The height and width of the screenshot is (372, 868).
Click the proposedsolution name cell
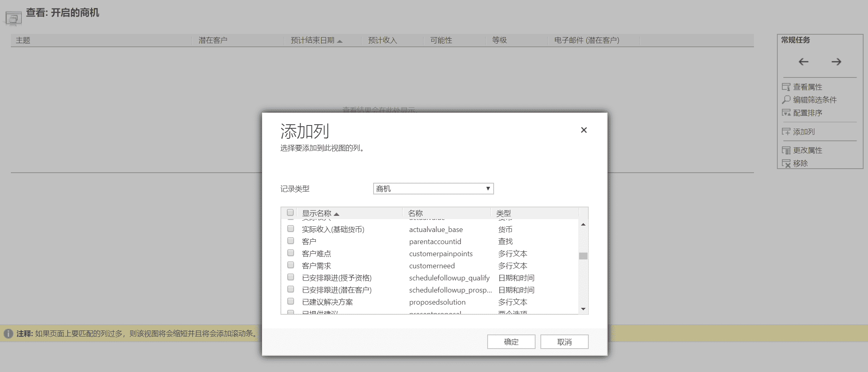437,302
